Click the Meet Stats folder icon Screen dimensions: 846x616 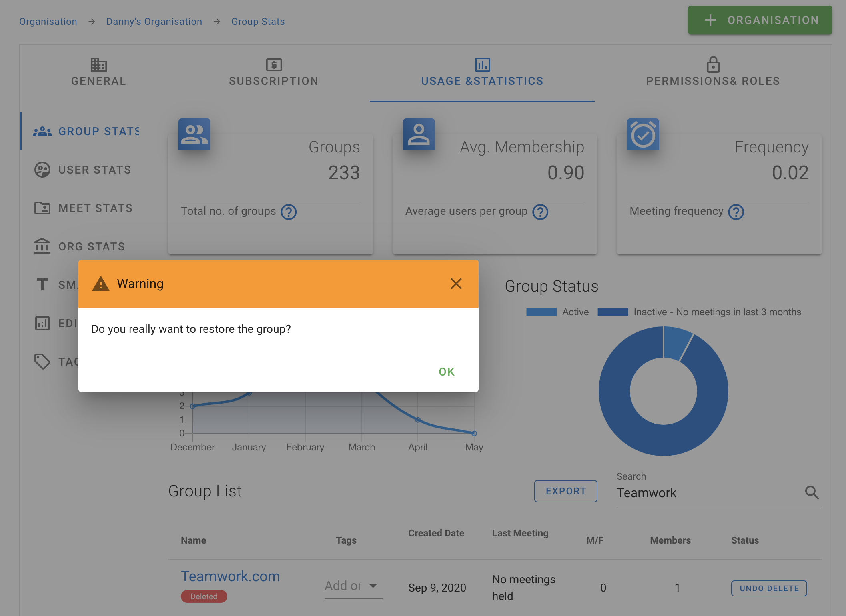pyautogui.click(x=42, y=208)
